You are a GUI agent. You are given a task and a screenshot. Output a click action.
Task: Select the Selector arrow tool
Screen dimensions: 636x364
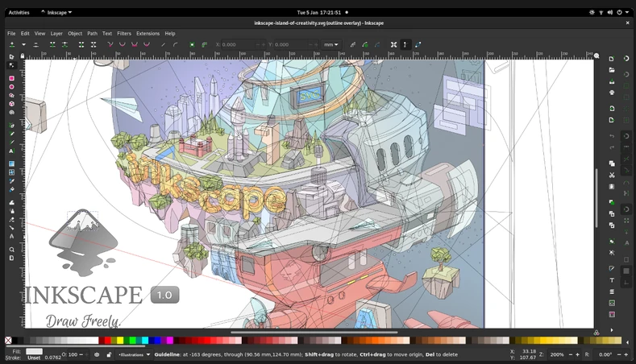point(11,56)
